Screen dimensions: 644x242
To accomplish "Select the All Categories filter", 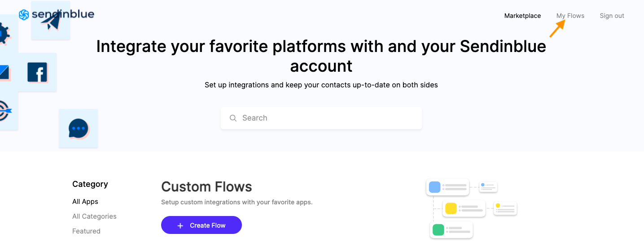I will coord(94,216).
